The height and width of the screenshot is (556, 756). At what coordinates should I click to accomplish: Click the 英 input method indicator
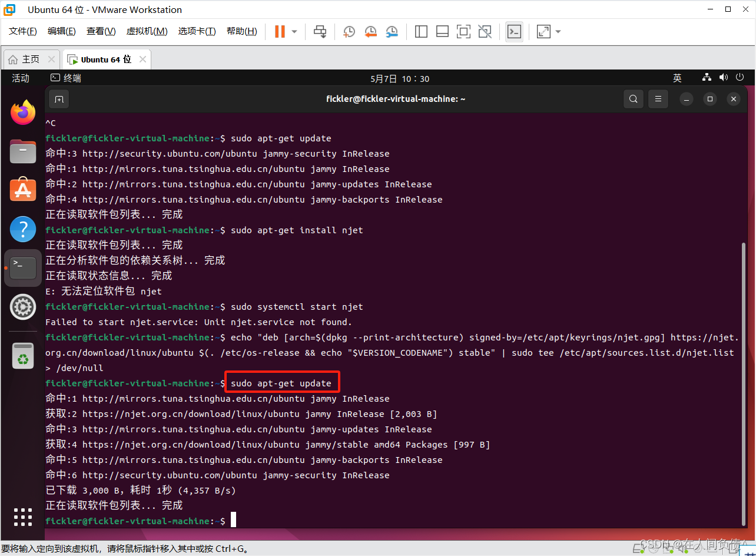point(677,78)
